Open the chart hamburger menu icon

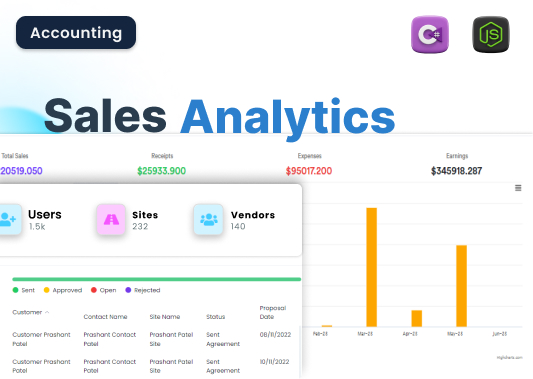518,188
